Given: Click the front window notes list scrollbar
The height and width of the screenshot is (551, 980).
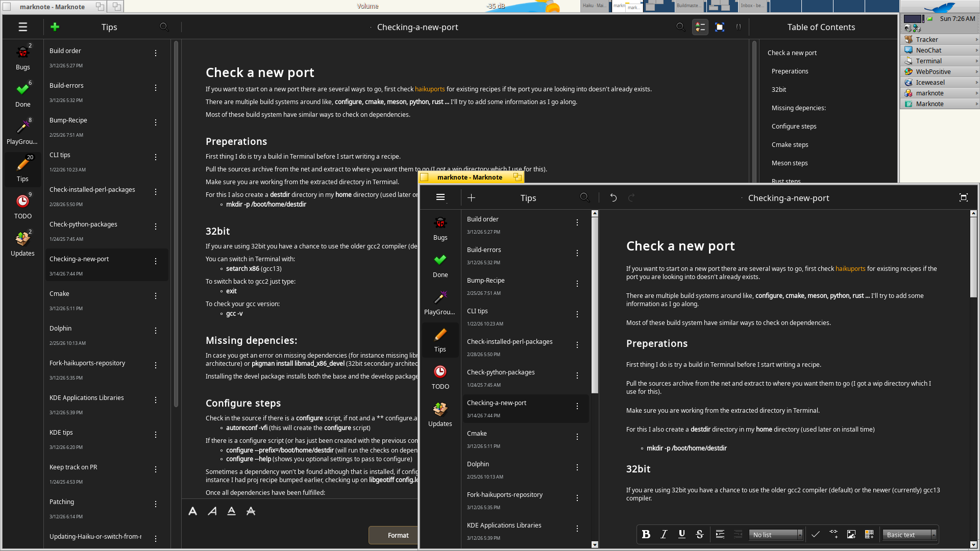Looking at the screenshot, I should (595, 306).
